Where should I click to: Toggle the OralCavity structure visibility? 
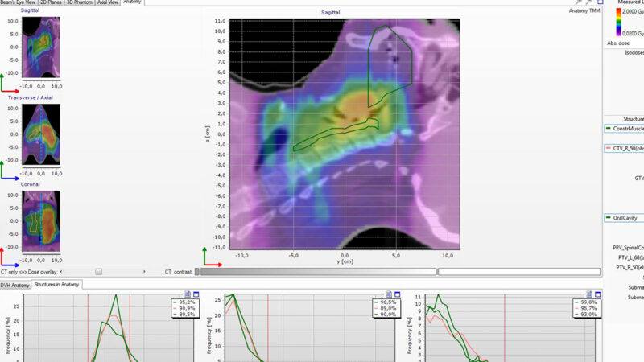pos(608,218)
